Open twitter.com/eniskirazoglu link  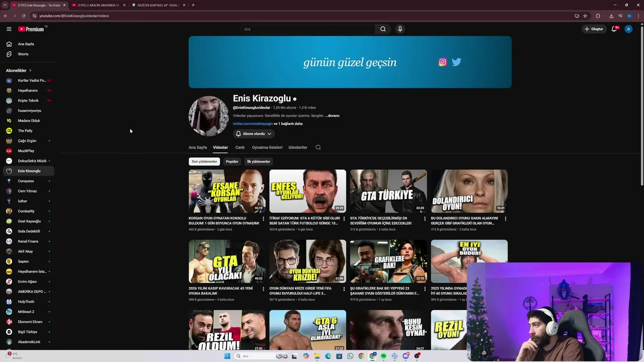[x=253, y=124]
